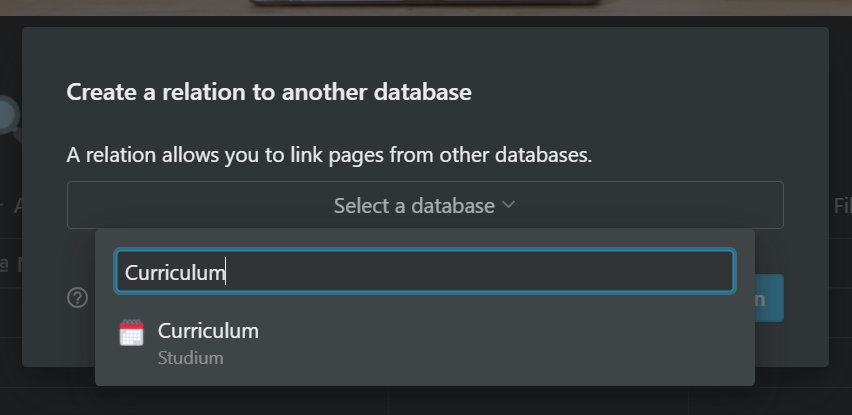Click the Curriculum text in search field
The image size is (852, 415).
(174, 272)
